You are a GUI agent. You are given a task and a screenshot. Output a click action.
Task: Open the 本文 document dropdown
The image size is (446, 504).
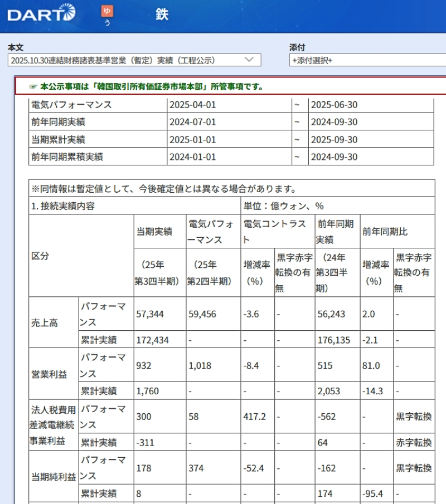[x=134, y=60]
